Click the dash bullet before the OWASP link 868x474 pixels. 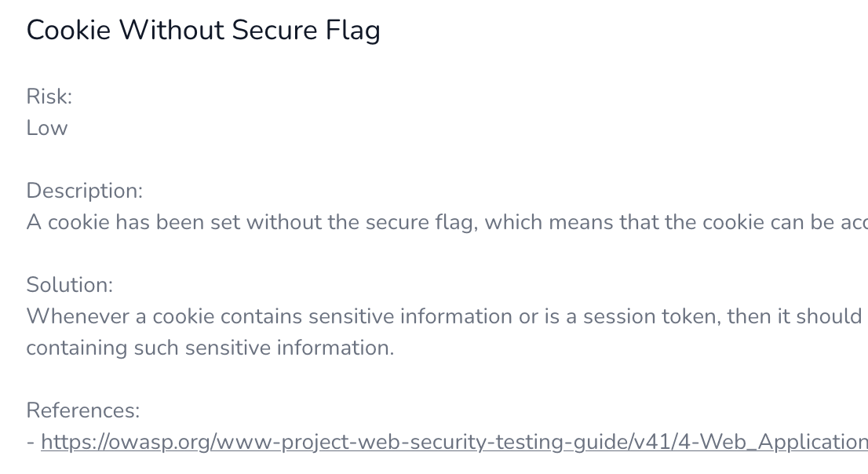(31, 442)
